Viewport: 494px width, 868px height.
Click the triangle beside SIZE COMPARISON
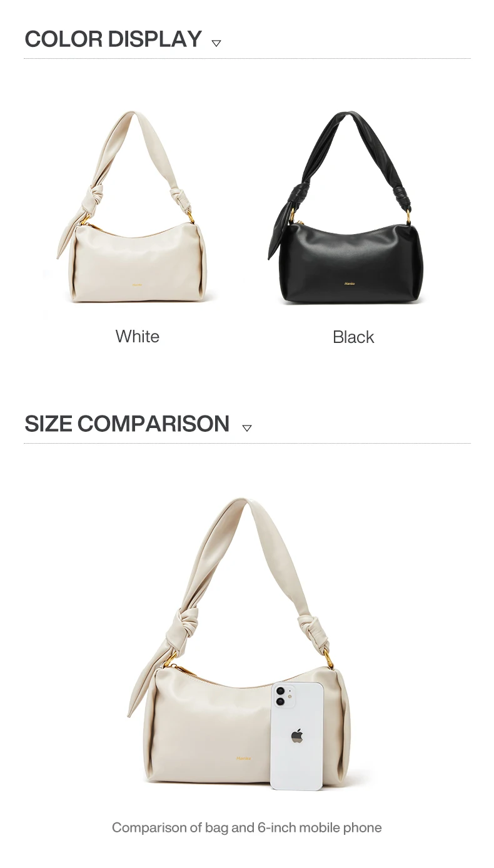point(247,428)
